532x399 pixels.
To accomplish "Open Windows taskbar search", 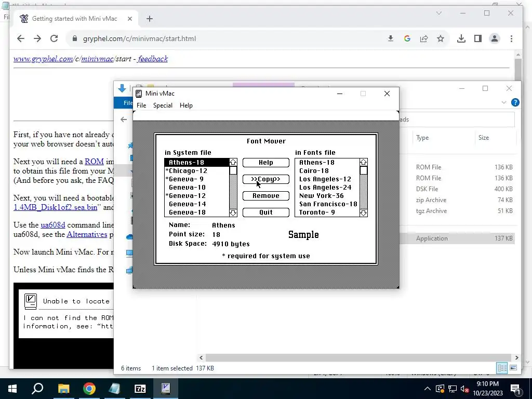I will pyautogui.click(x=37, y=389).
